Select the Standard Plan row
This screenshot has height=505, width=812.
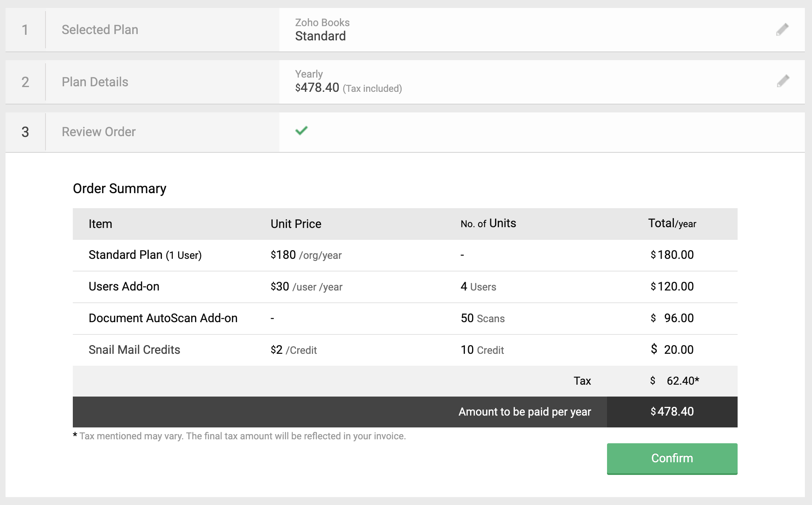click(x=145, y=255)
